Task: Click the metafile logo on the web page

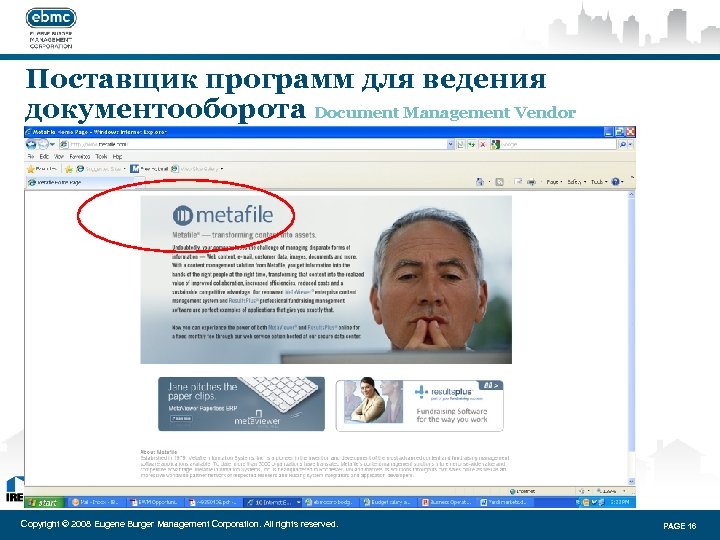Action: click(x=223, y=214)
